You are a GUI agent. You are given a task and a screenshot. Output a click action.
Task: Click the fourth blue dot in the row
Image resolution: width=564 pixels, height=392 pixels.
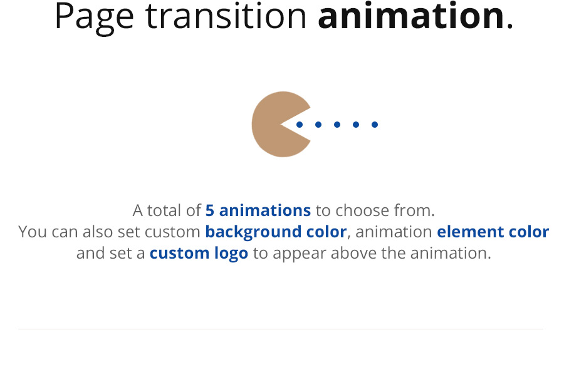(x=356, y=125)
